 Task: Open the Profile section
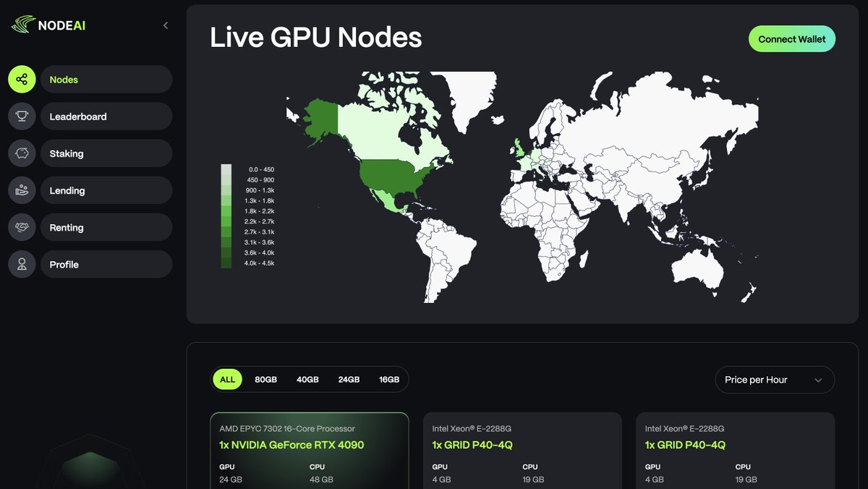[x=106, y=264]
